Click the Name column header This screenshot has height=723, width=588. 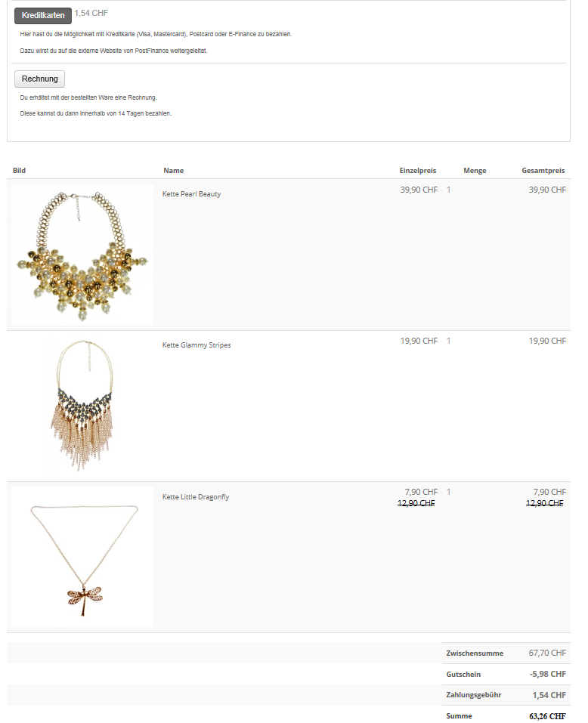tap(173, 171)
